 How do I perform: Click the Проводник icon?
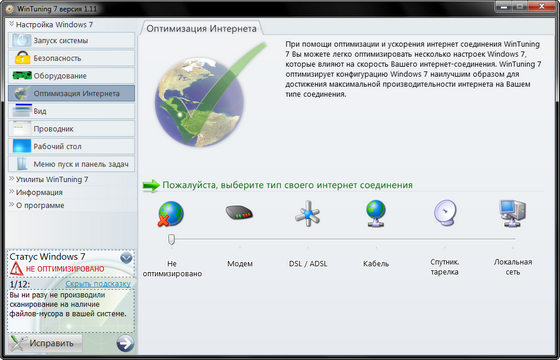click(22, 129)
